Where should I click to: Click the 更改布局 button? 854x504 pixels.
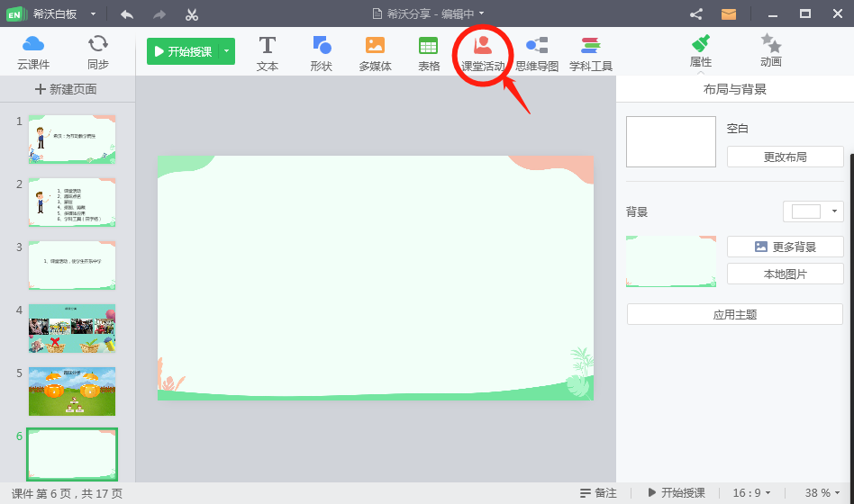tap(785, 157)
